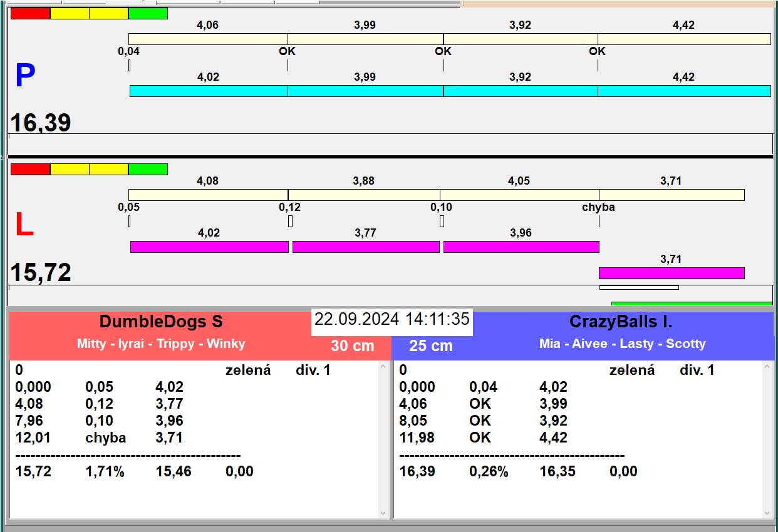Select the cyan 4,42 segment in lane P
The image size is (778, 532).
point(684,91)
